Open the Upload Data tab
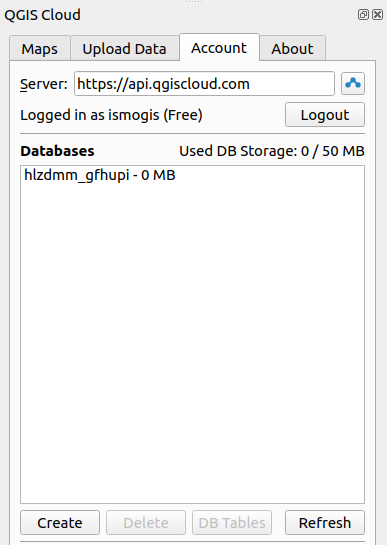The height and width of the screenshot is (545, 387). tap(124, 48)
